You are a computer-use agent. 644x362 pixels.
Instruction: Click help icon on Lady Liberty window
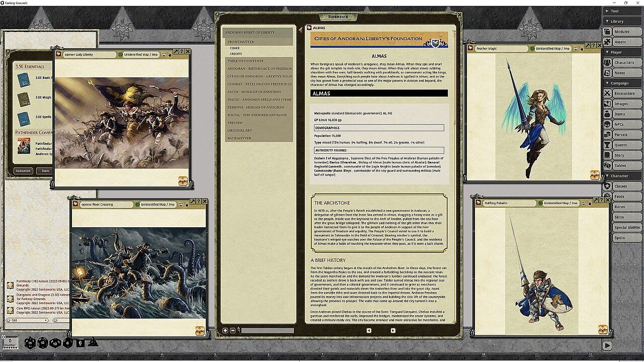point(182,51)
